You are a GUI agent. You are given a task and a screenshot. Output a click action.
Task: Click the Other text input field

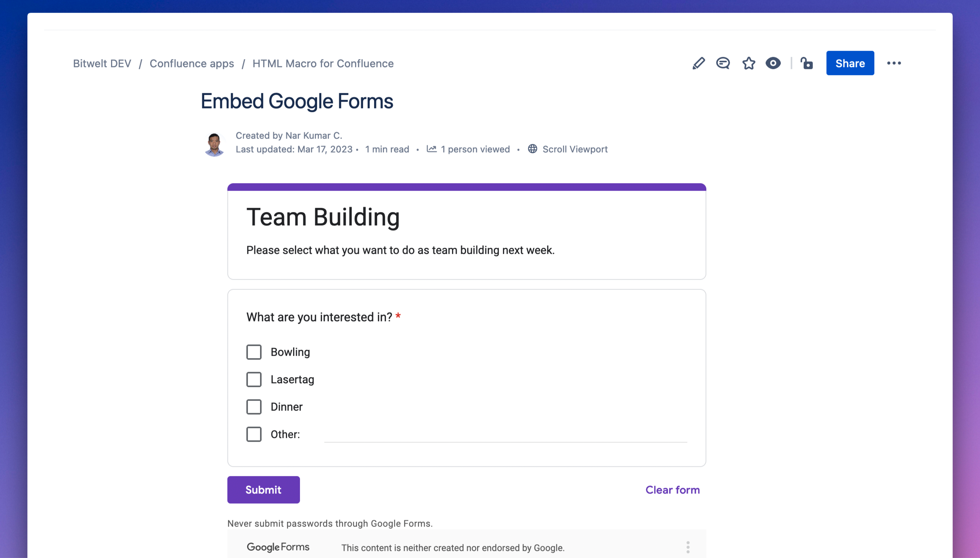point(505,435)
